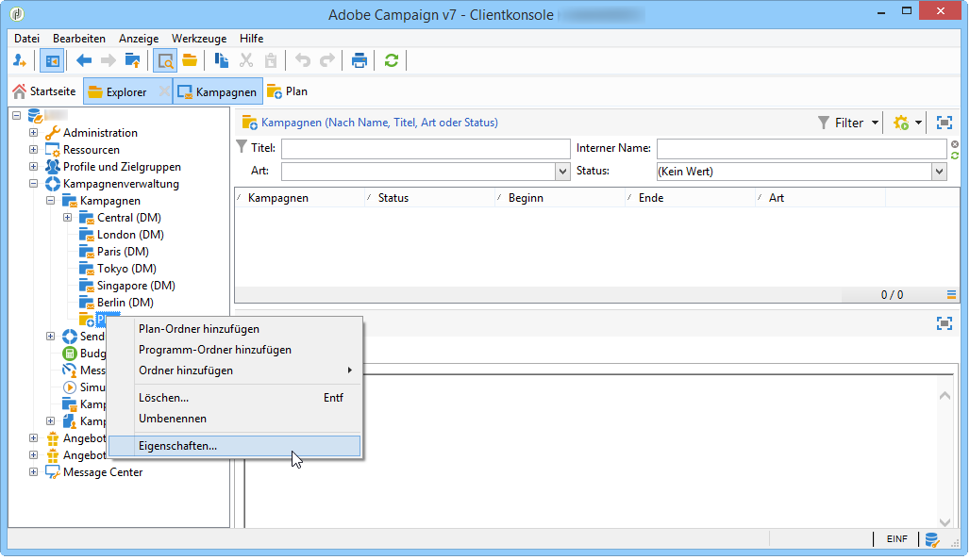This screenshot has width=970, height=560.
Task: Click the parent folder up icon
Action: [x=132, y=60]
